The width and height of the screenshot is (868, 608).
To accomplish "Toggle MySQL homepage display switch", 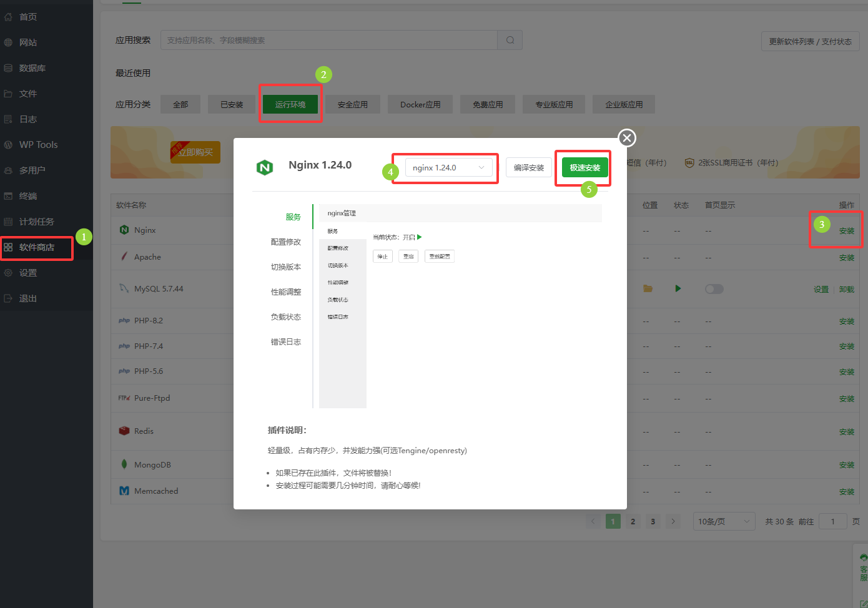I will [x=714, y=289].
